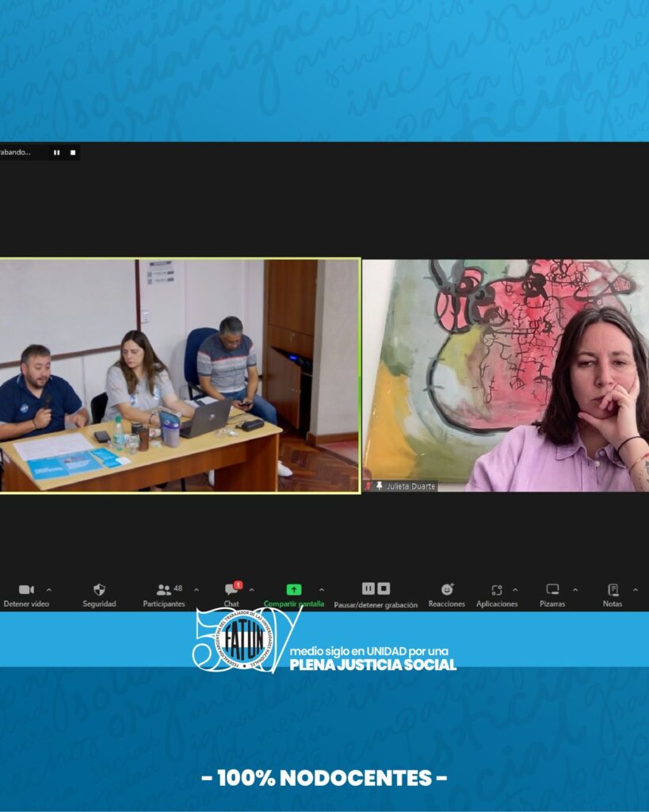Stop recording in the top Grabando indicator

(x=73, y=152)
